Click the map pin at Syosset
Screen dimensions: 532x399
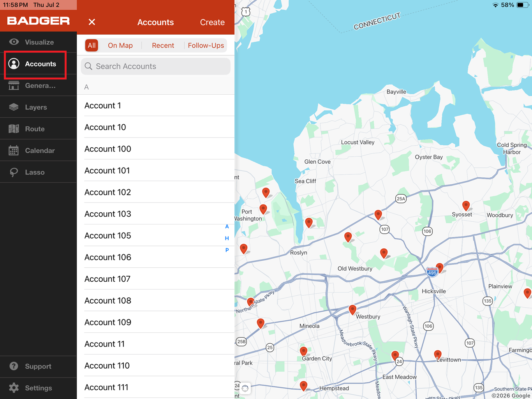point(466,205)
